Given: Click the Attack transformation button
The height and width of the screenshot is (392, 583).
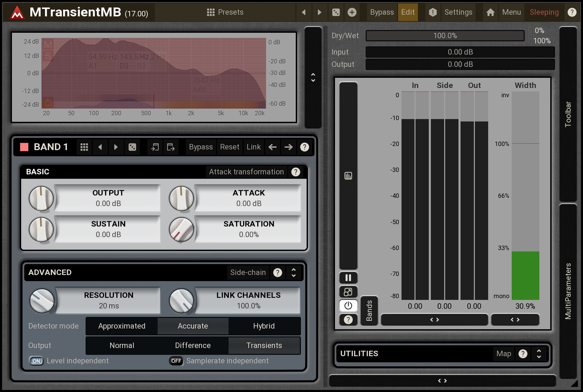Looking at the screenshot, I should click(246, 172).
